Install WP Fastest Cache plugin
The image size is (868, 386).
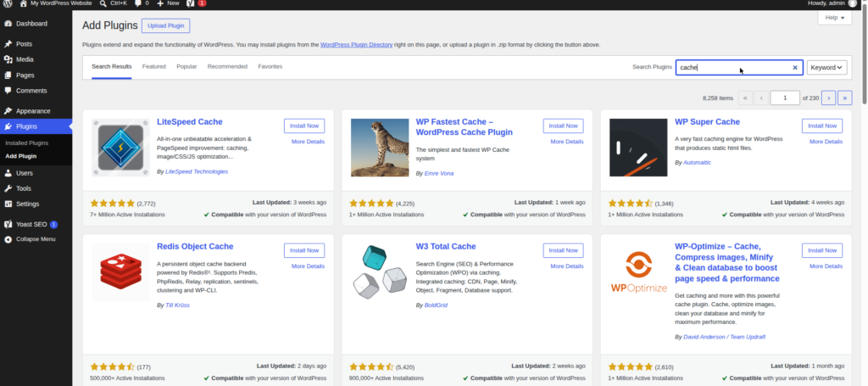click(563, 126)
